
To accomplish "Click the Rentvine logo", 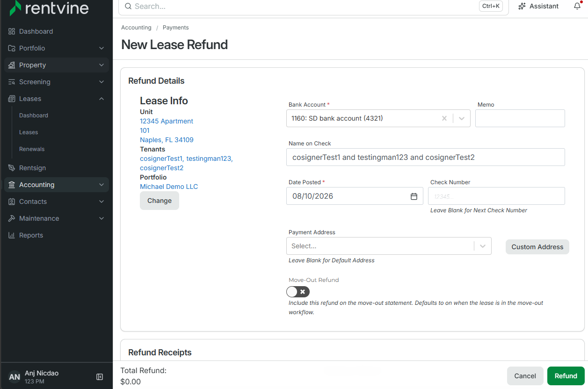I will [x=49, y=7].
